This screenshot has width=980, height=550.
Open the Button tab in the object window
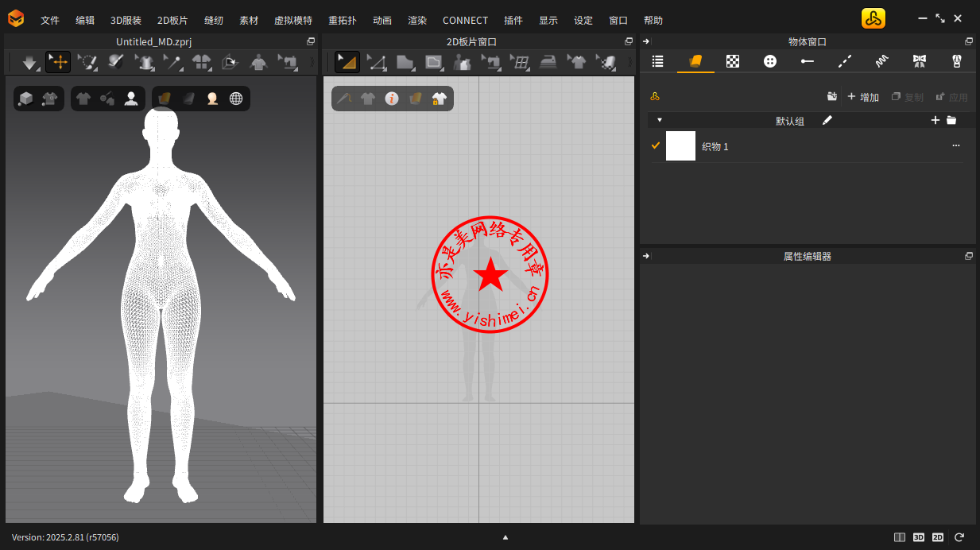point(769,61)
